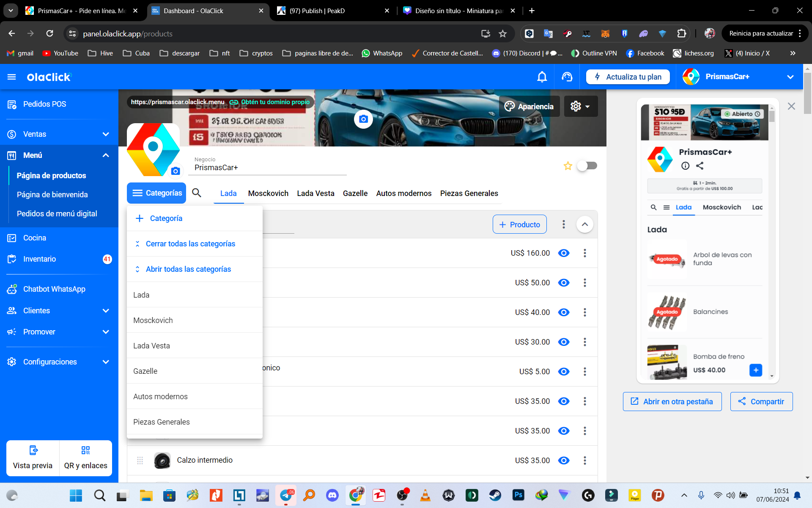Expand the Configuraciones sidebar section
Image resolution: width=812 pixels, height=508 pixels.
(x=59, y=362)
